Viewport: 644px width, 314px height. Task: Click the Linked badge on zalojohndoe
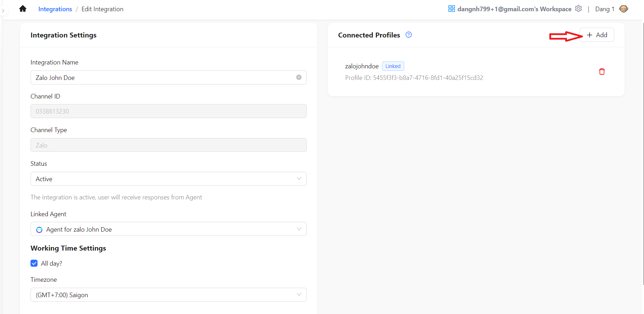(x=393, y=66)
